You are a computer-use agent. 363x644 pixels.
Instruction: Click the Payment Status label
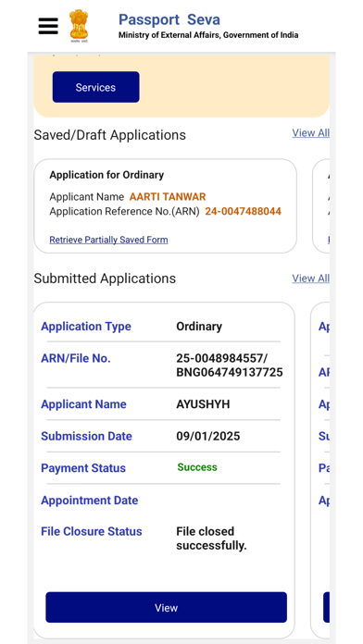point(83,468)
